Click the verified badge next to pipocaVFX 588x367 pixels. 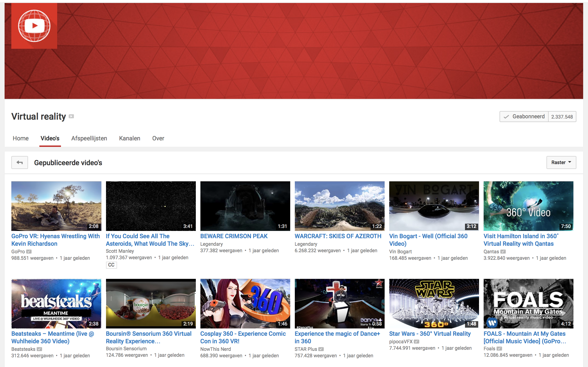[x=416, y=341]
